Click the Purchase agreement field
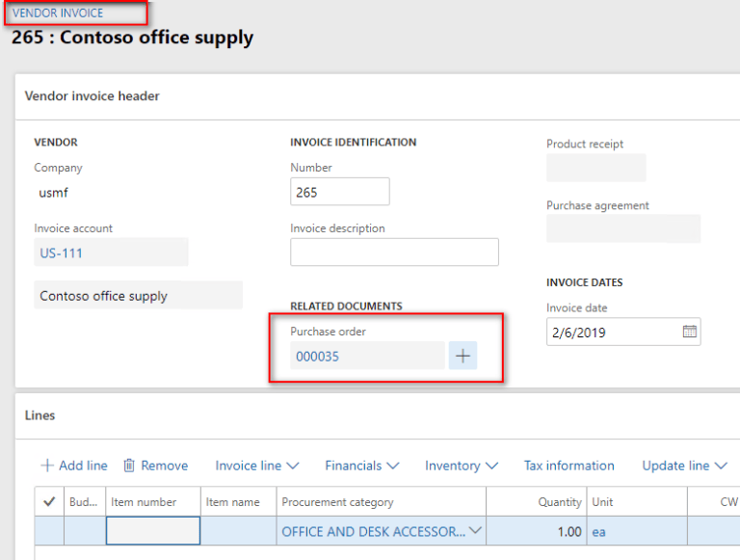Image resolution: width=740 pixels, height=560 pixels. click(x=623, y=228)
